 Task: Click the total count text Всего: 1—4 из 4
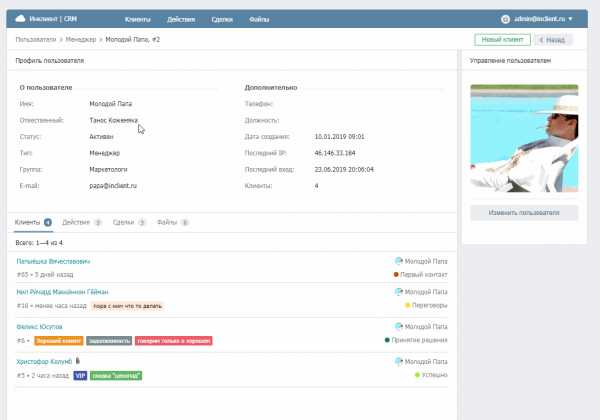39,243
